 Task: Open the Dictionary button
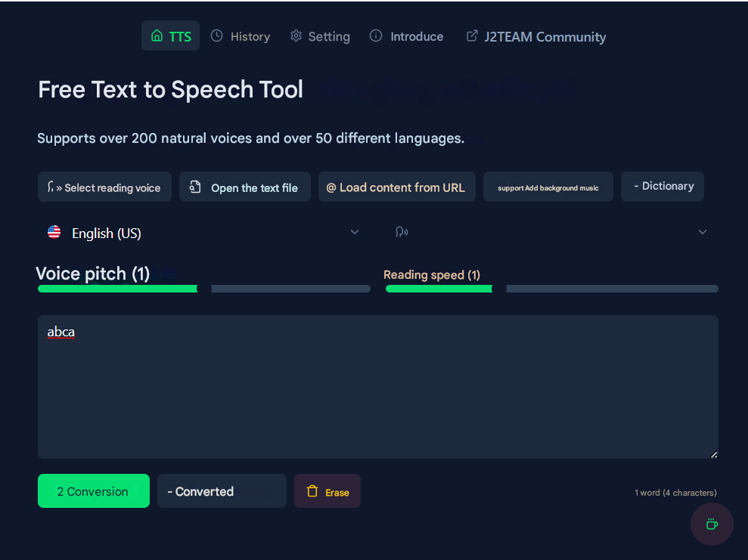(x=663, y=186)
